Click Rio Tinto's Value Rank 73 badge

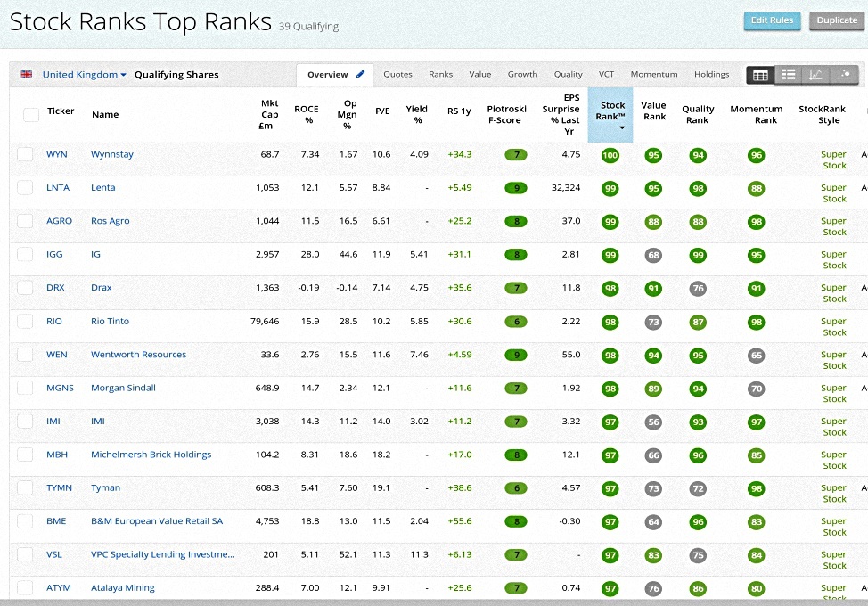pyautogui.click(x=654, y=322)
